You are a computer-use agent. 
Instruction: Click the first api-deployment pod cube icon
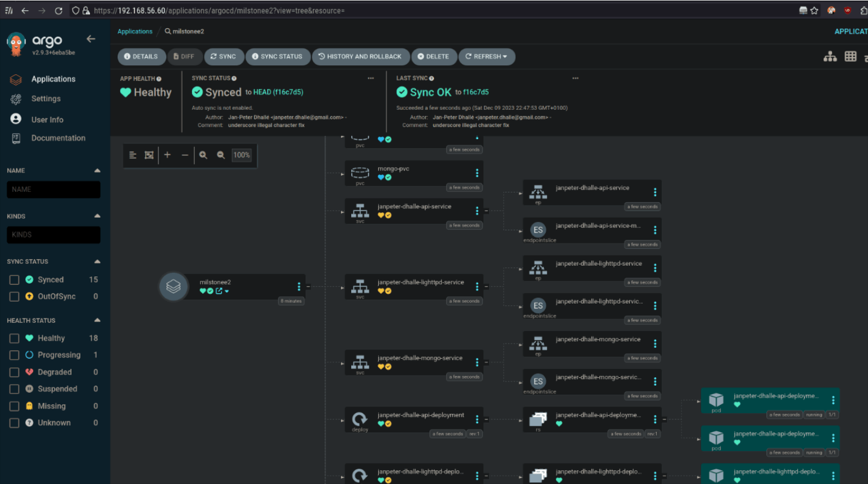[x=716, y=399]
